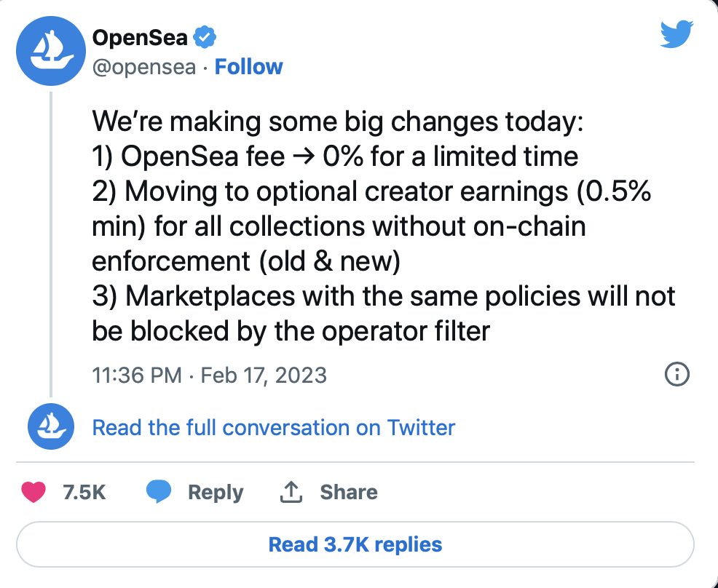
Task: Follow the OpenSea account
Action: (x=249, y=67)
